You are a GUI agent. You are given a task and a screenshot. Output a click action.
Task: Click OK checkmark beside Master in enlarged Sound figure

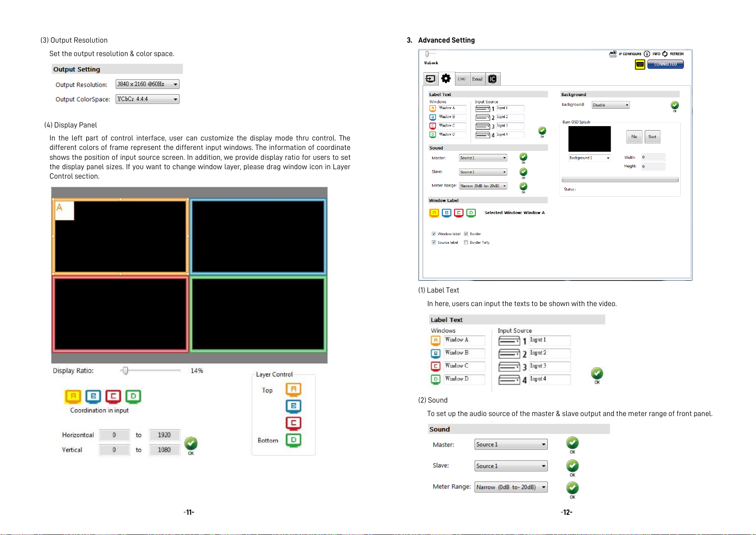[x=572, y=443]
